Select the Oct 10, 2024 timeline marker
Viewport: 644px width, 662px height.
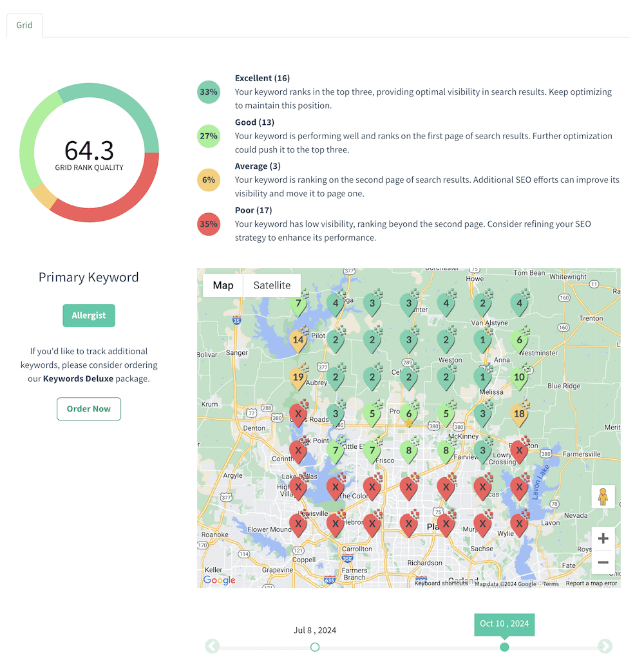(504, 646)
